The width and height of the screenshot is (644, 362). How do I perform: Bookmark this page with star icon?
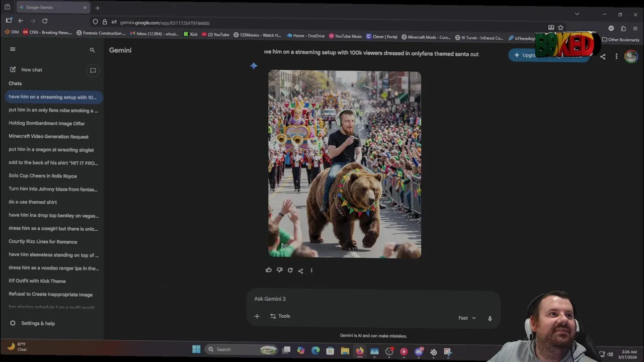[x=560, y=28]
